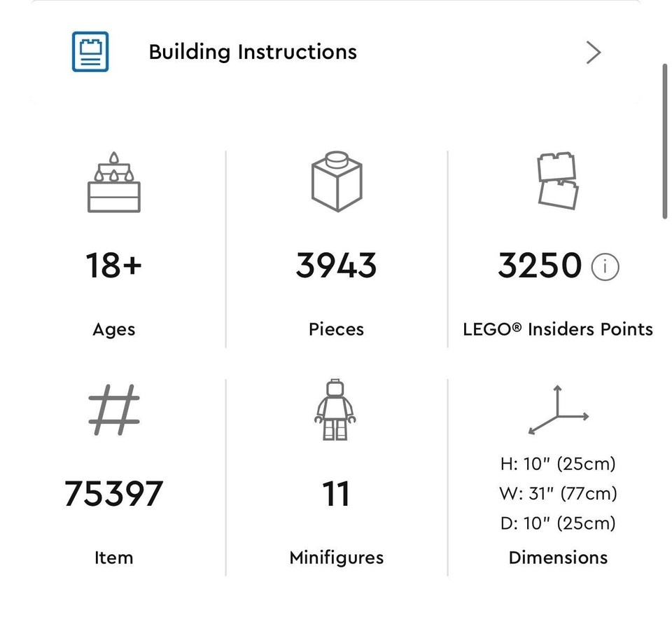Select item number 75397

point(113,494)
